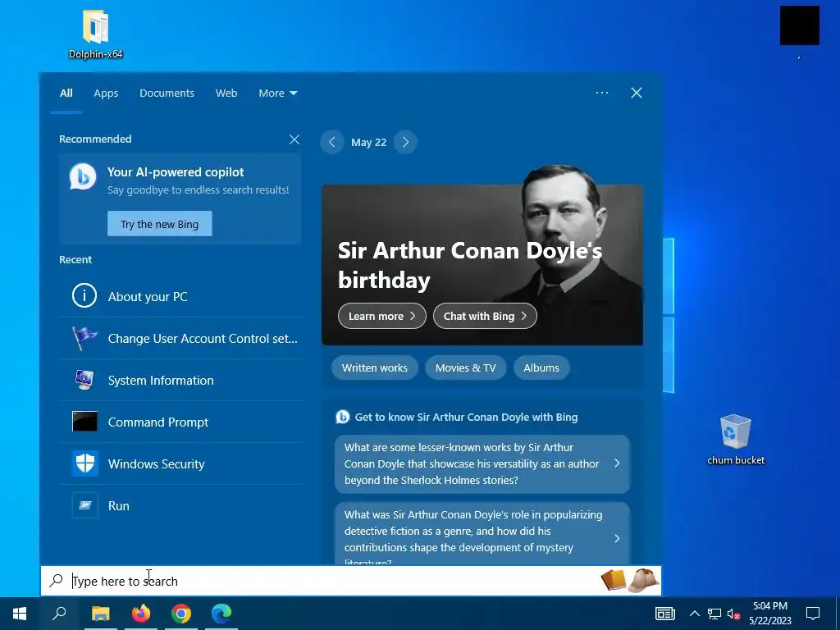Open News and interests taskbar icon

[664, 614]
